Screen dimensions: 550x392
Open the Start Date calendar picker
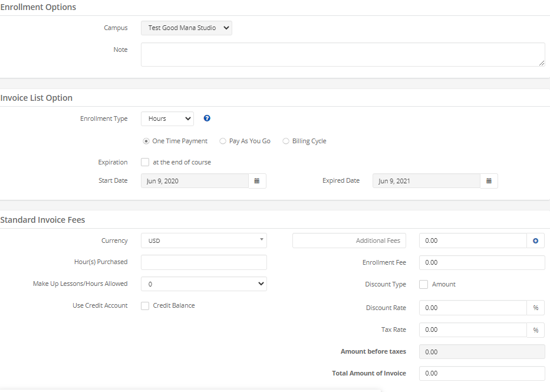pos(257,181)
